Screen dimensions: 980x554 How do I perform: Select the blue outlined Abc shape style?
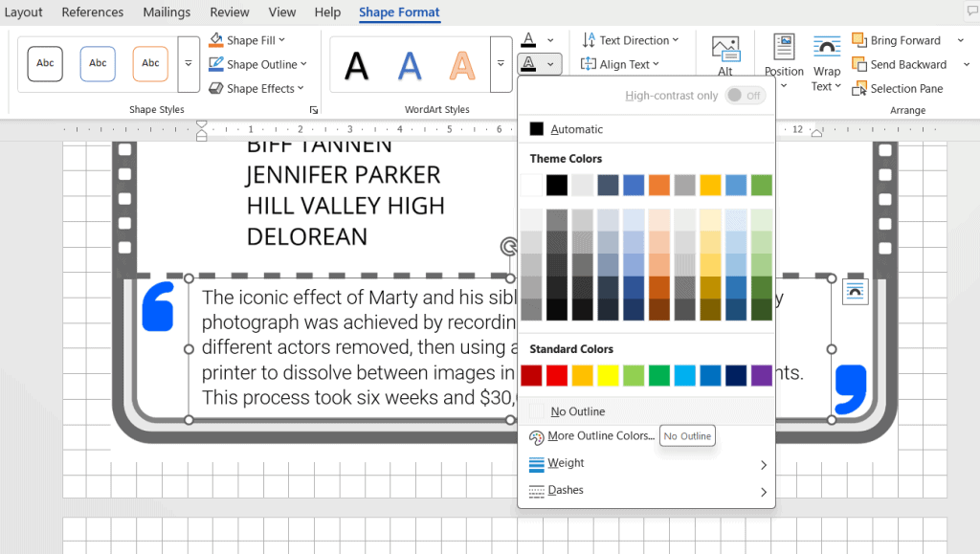[x=98, y=64]
